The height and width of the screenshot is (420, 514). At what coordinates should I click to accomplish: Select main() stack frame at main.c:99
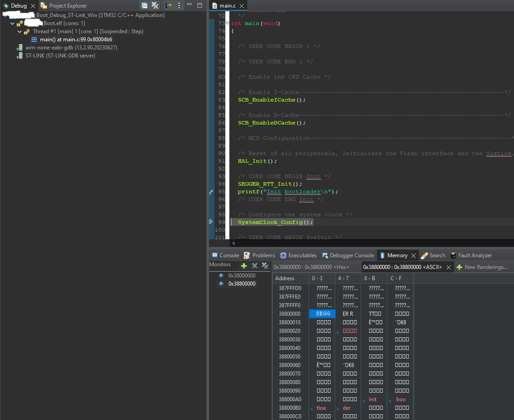(76, 40)
